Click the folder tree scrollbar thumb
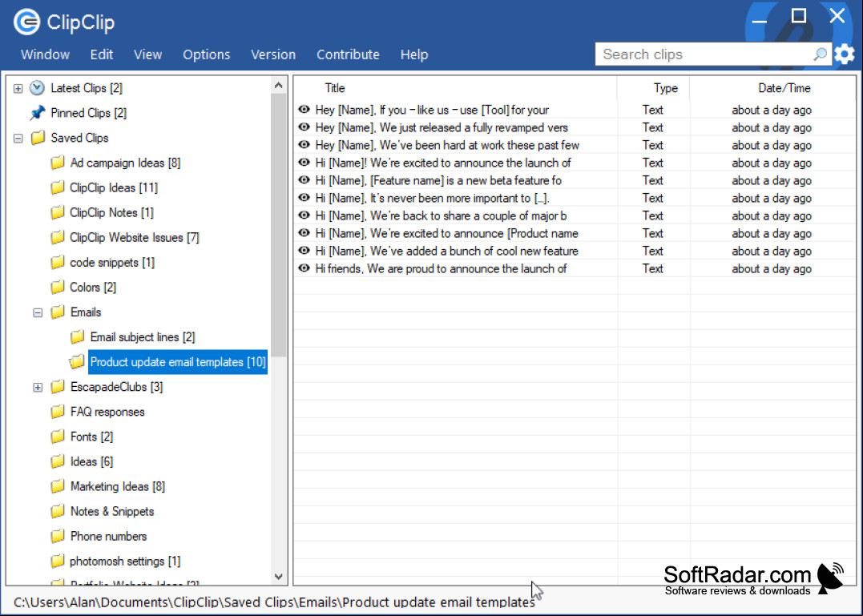The image size is (863, 616). 279,226
